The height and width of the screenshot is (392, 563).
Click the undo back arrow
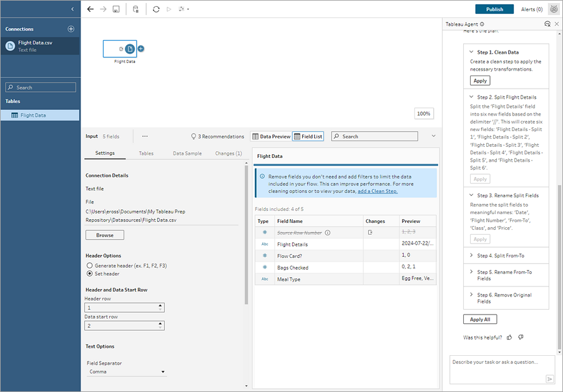tap(91, 9)
